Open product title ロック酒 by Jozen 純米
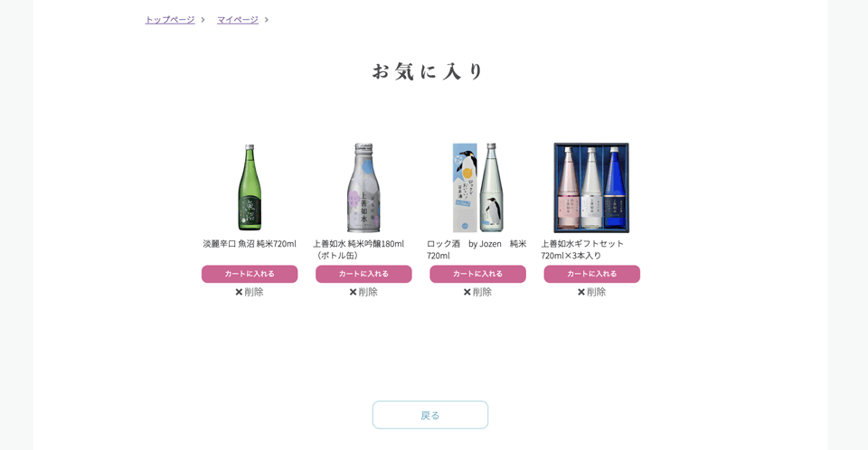 pos(476,249)
